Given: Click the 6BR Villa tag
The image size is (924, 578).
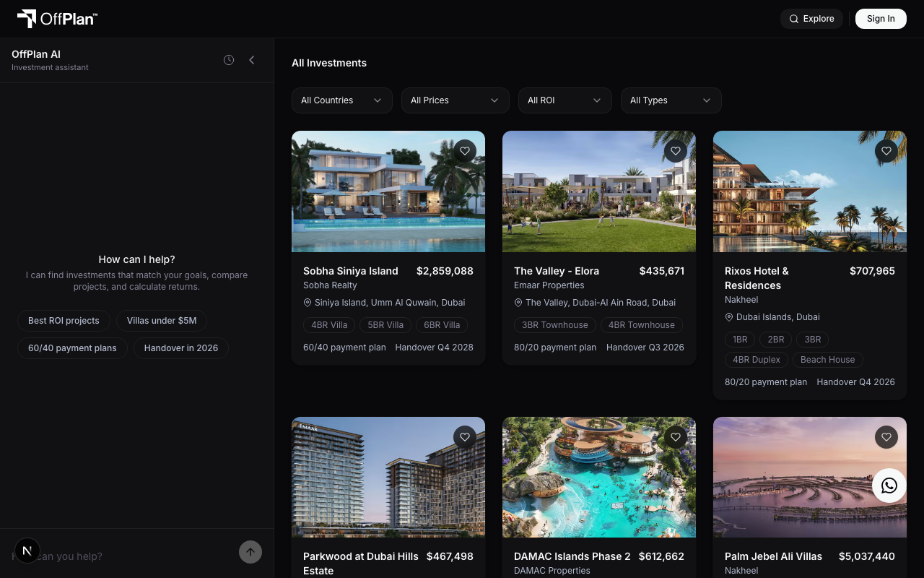Looking at the screenshot, I should 442,325.
